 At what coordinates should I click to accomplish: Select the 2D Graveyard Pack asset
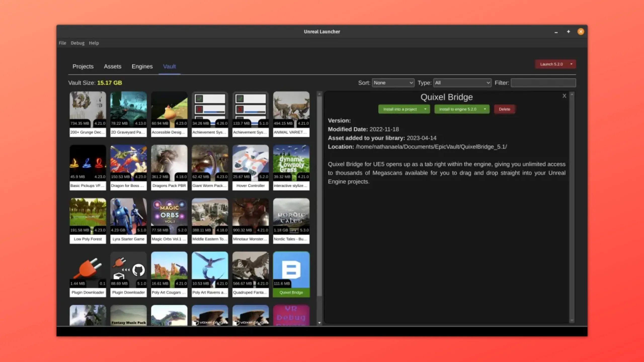[x=129, y=114]
